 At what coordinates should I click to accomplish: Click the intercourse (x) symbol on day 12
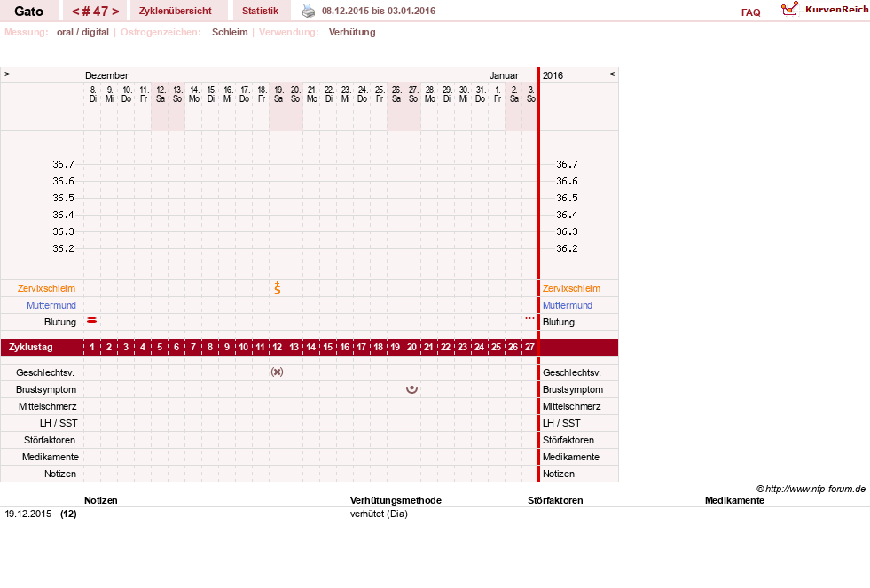(277, 372)
